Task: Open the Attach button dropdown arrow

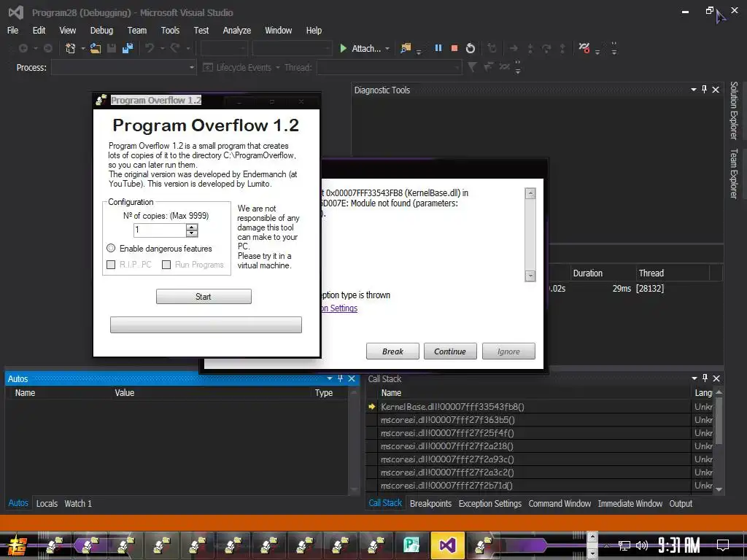Action: pos(387,49)
